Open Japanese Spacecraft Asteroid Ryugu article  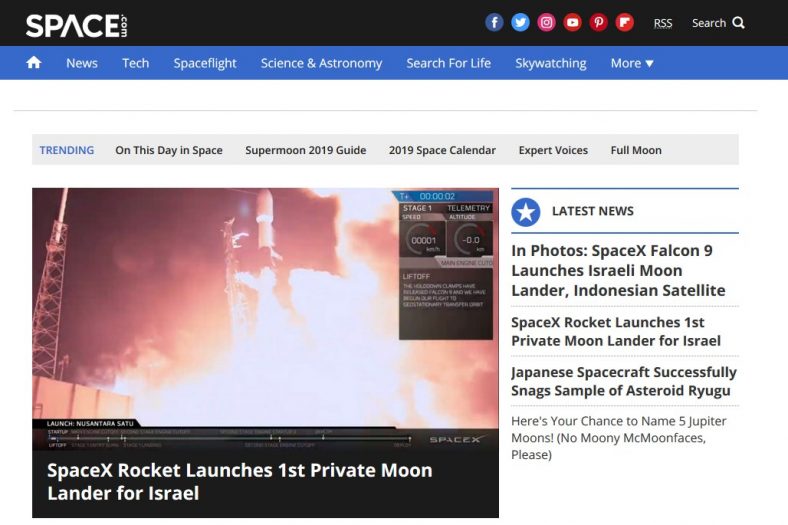click(x=624, y=381)
